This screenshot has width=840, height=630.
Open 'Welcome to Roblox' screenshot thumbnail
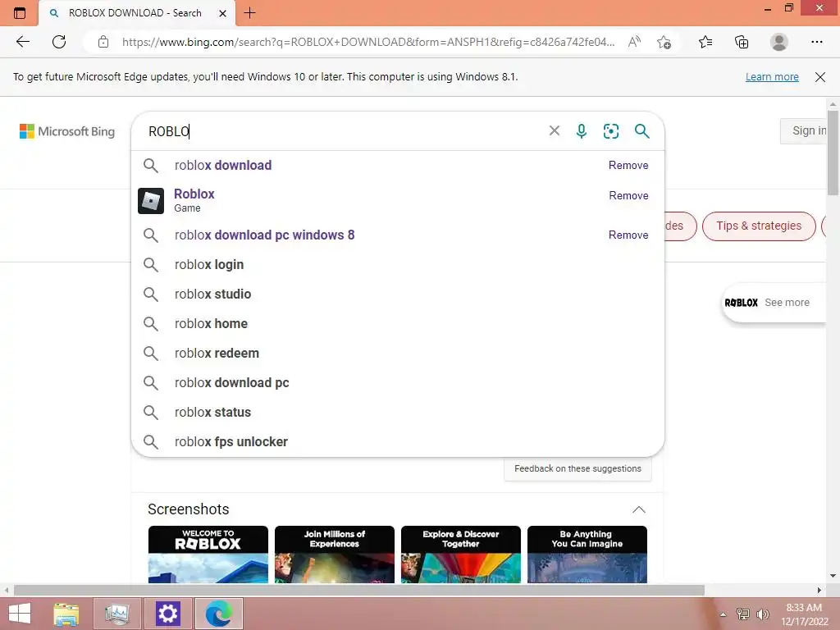(208, 555)
